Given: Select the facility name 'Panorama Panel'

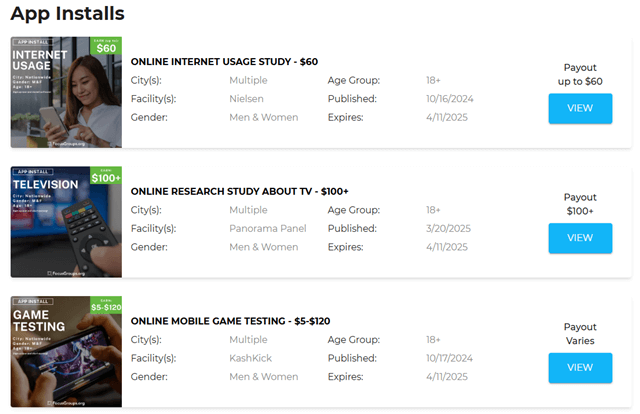Looking at the screenshot, I should point(267,229).
